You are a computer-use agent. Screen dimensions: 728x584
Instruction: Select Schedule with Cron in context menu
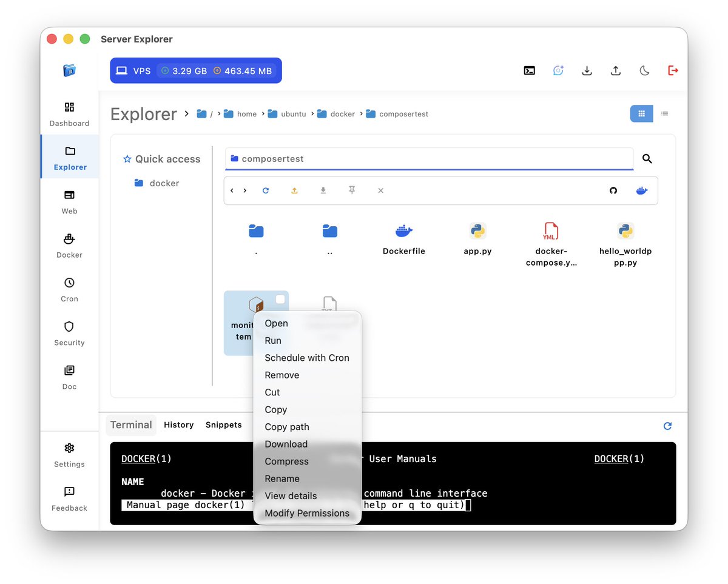click(307, 358)
